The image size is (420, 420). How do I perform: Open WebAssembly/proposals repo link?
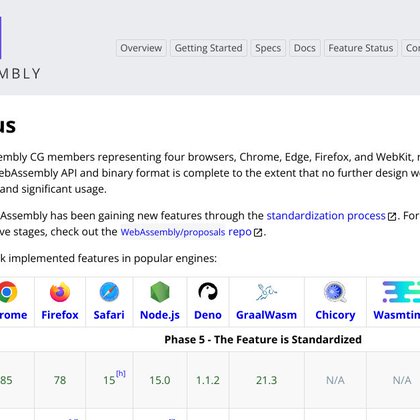186,232
